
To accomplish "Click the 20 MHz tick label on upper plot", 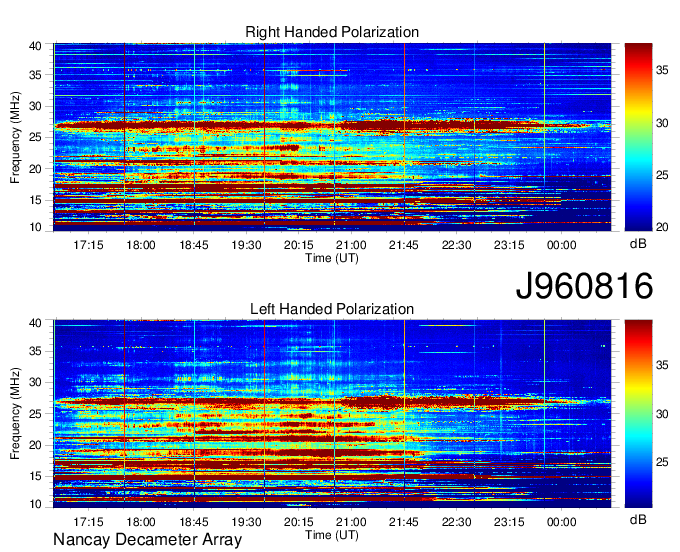I will click(x=35, y=169).
